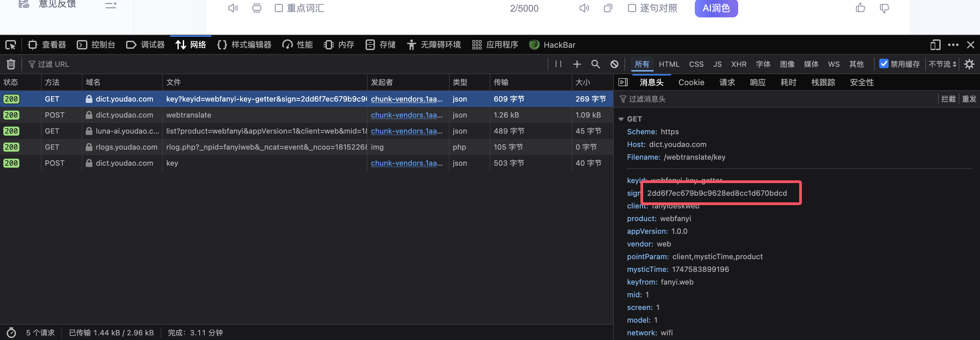Viewport: 980px width, 340px height.
Task: Open the 不节流 throttling dropdown
Action: click(x=942, y=64)
